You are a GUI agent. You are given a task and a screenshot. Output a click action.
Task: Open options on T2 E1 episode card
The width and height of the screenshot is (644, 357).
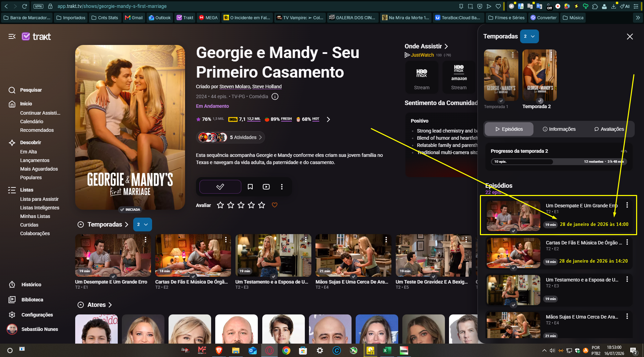pos(146,239)
